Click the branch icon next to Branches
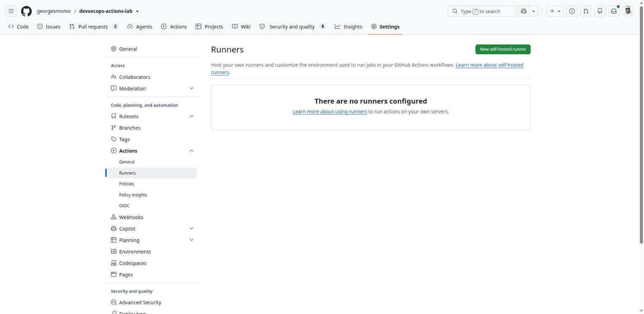Screen dimensions: 644x314 tap(114, 128)
